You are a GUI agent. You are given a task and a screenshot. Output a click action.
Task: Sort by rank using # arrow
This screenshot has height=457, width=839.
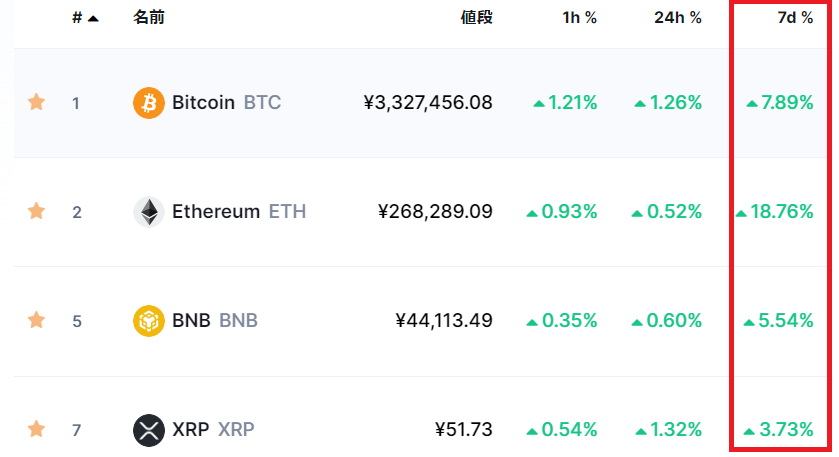pyautogui.click(x=86, y=18)
